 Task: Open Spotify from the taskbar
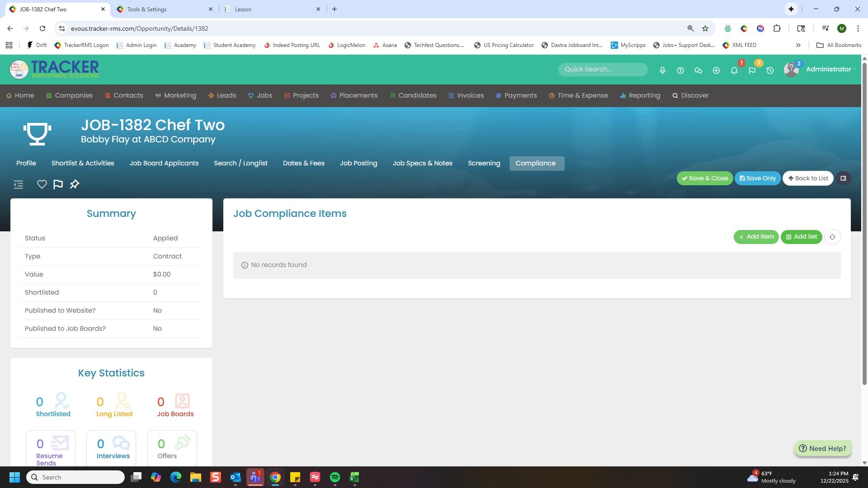(x=335, y=477)
